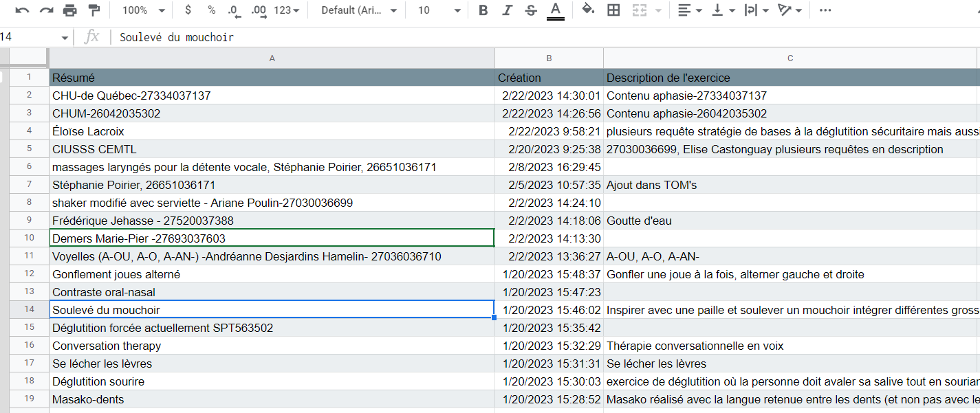Open the Name box dropdown arrow
The width and height of the screenshot is (980, 413).
(65, 38)
